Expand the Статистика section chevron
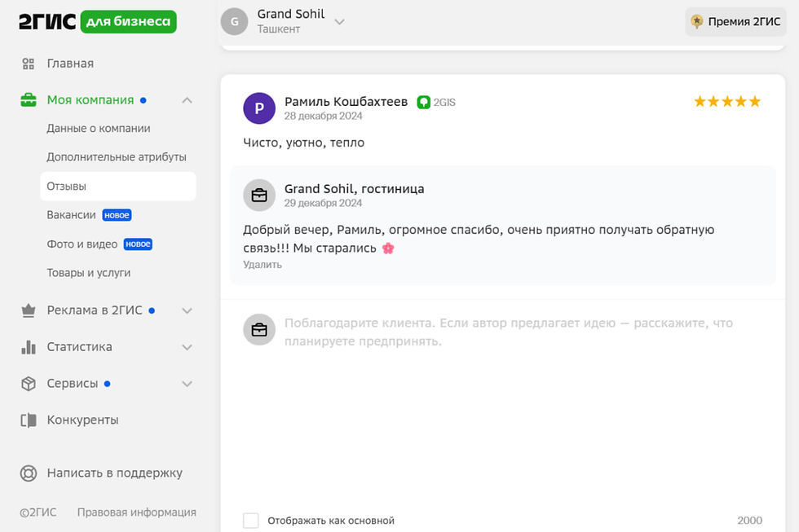 pyautogui.click(x=187, y=347)
